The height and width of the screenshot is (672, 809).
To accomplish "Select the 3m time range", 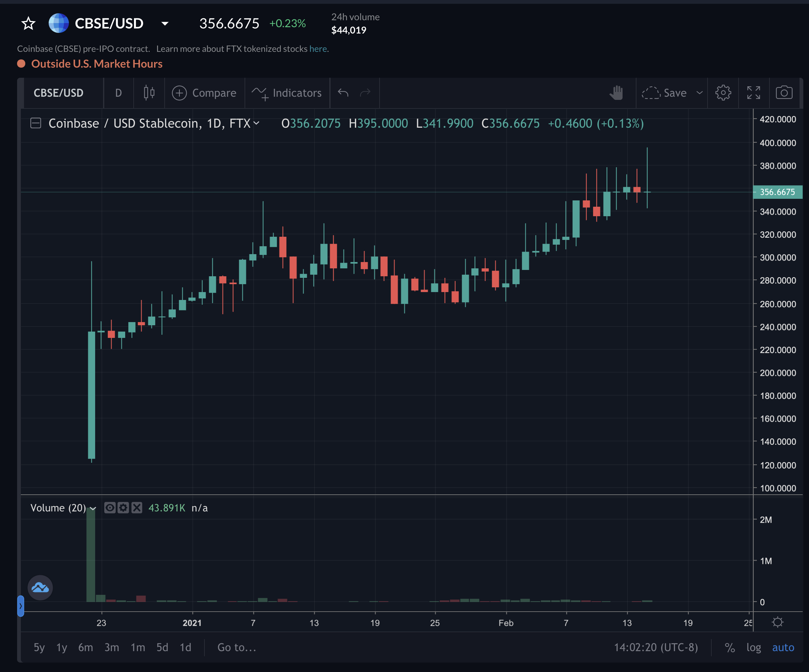I will click(112, 647).
